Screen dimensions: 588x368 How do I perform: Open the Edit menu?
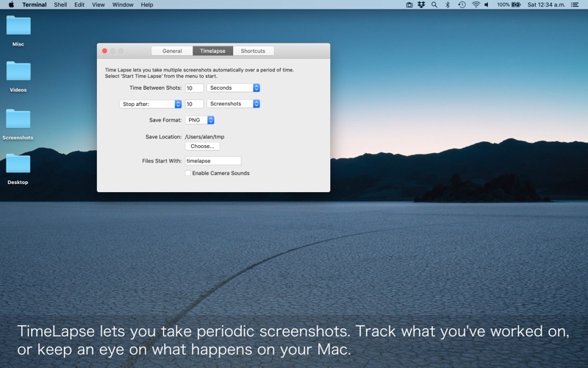[x=79, y=4]
